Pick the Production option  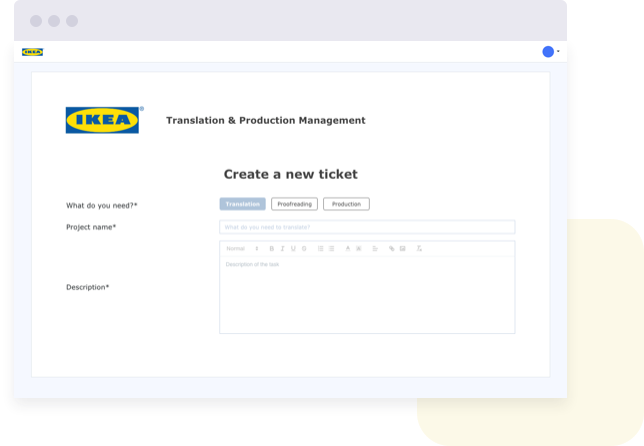[346, 204]
